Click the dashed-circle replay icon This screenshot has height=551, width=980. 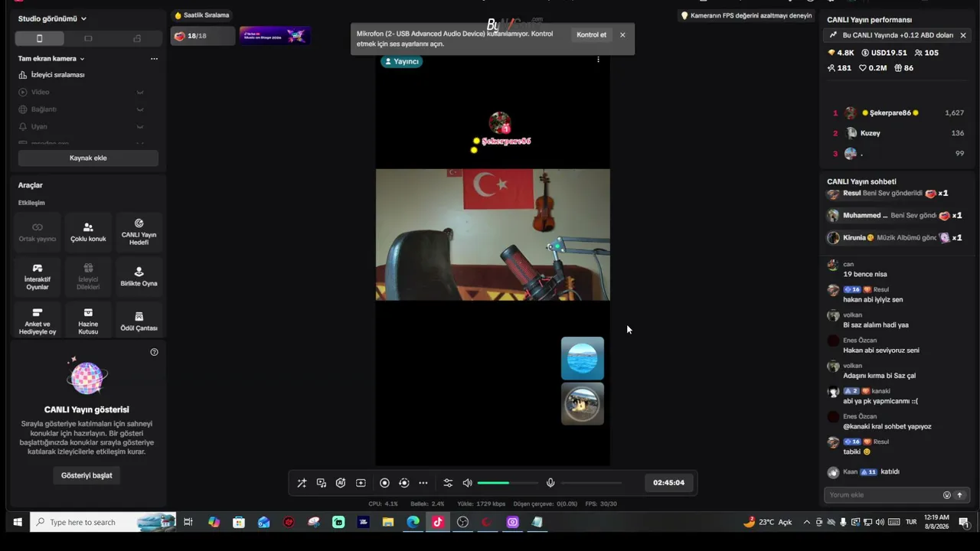[404, 483]
